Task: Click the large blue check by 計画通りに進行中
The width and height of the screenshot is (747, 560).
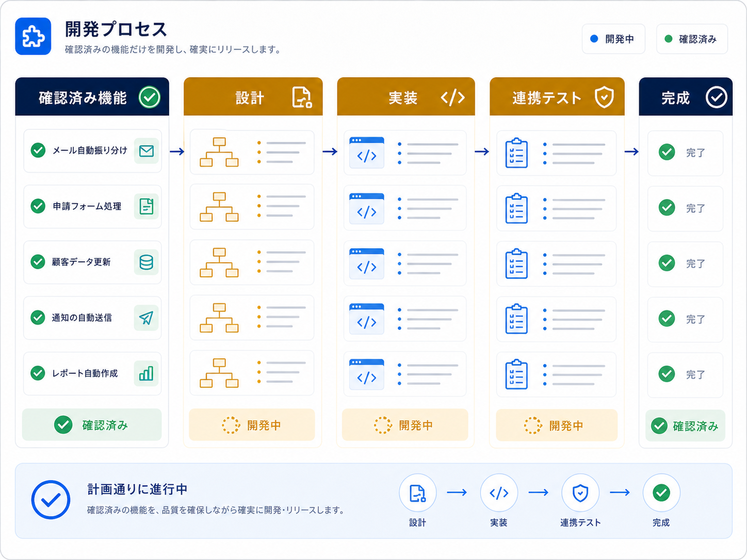Action: coord(51,500)
